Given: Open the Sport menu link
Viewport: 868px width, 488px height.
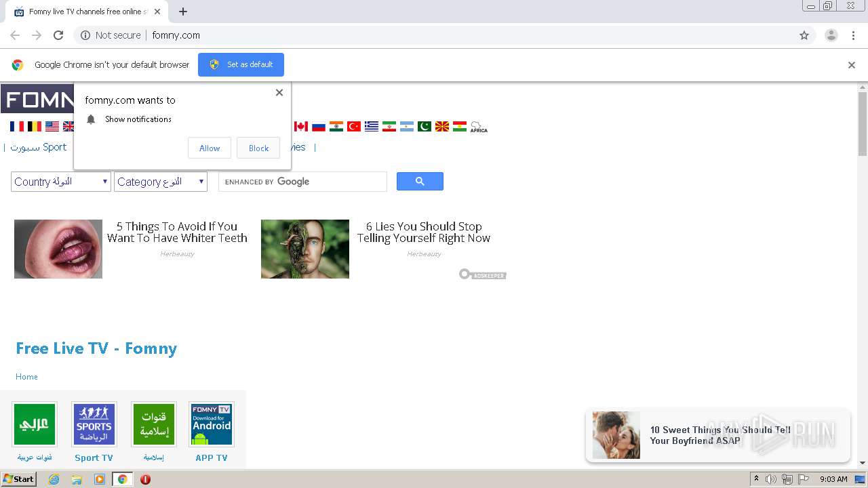Looking at the screenshot, I should [x=39, y=147].
